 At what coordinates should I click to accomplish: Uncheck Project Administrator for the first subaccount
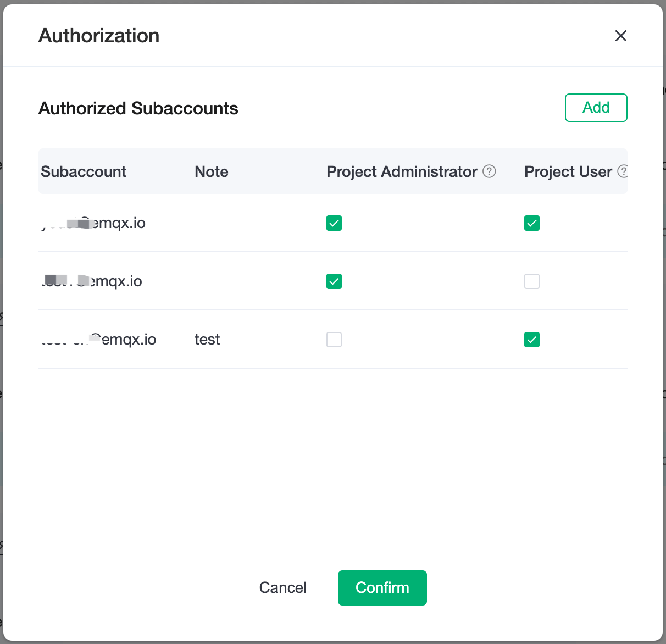[x=334, y=223]
